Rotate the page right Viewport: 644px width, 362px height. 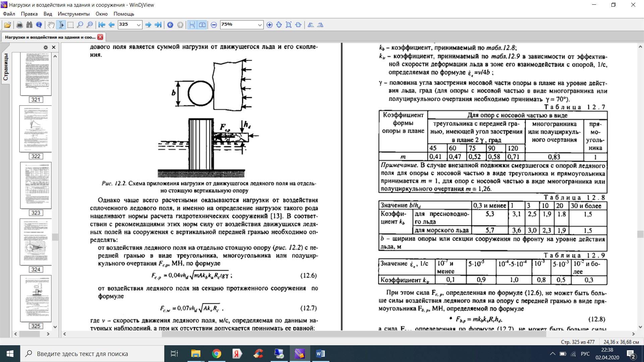[320, 25]
